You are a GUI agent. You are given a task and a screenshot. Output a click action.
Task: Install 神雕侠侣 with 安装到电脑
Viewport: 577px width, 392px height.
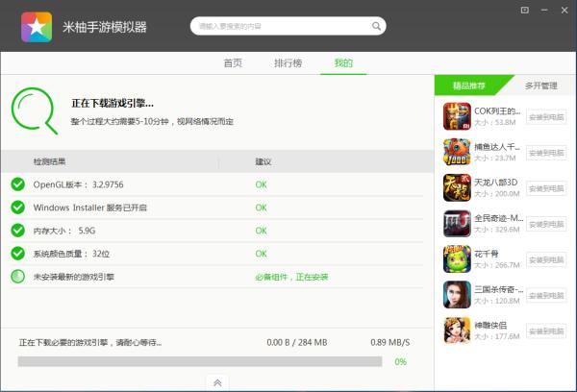click(x=546, y=331)
